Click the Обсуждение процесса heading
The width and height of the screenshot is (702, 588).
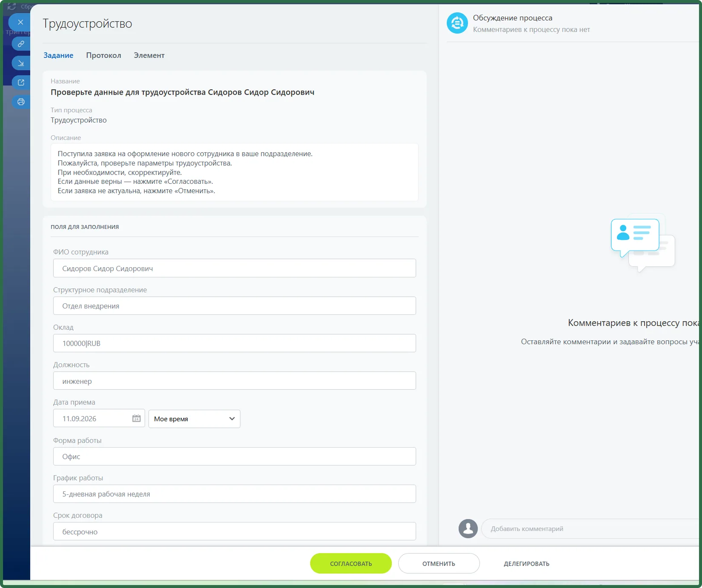tap(513, 18)
